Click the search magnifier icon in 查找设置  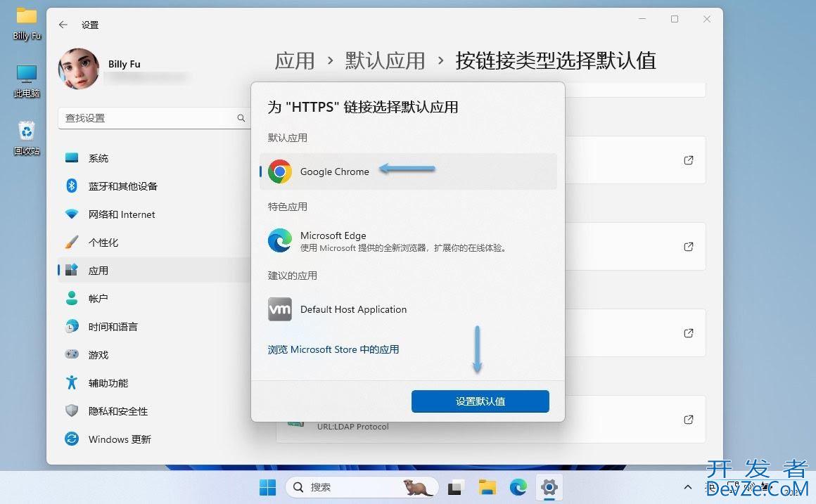click(241, 118)
